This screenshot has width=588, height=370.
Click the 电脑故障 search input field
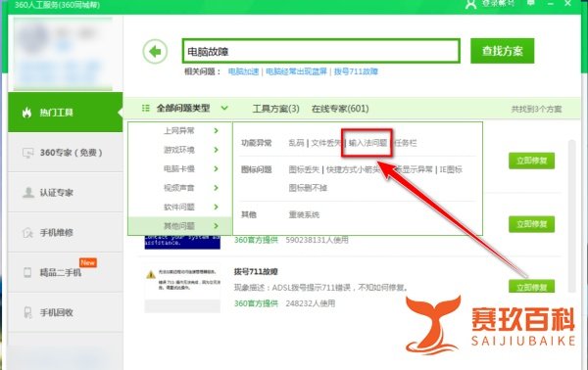[321, 51]
